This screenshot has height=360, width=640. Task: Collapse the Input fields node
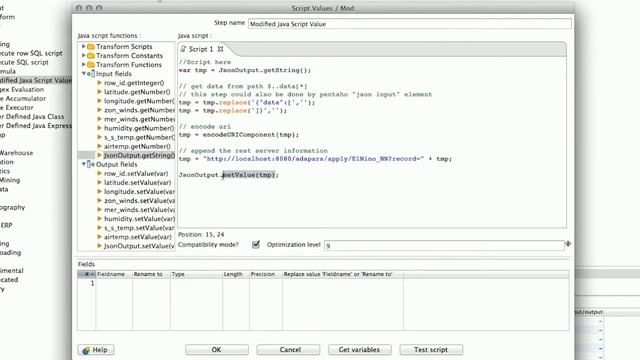(84, 74)
